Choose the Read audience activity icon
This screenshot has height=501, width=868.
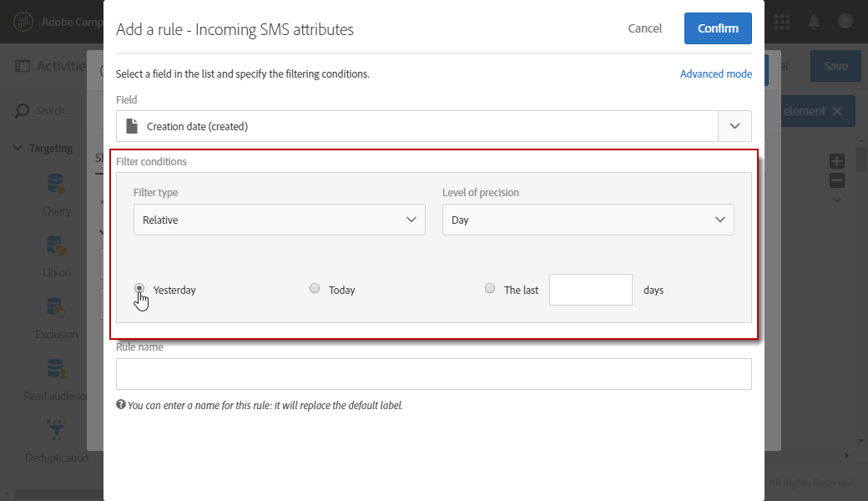point(57,369)
